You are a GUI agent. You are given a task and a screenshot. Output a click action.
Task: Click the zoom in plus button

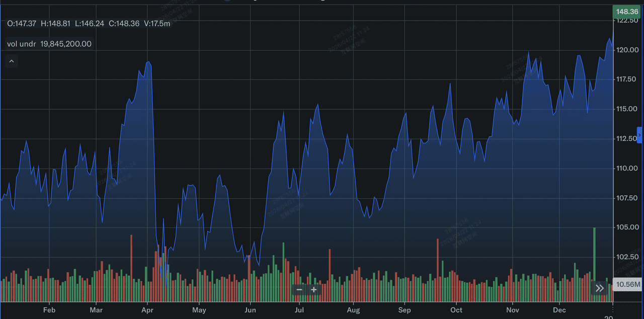tap(314, 290)
